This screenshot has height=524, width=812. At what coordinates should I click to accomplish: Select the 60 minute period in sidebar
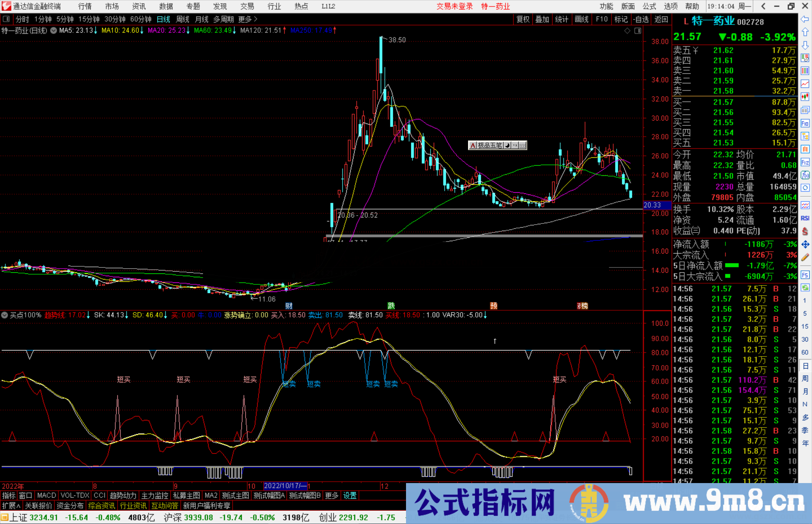805,352
